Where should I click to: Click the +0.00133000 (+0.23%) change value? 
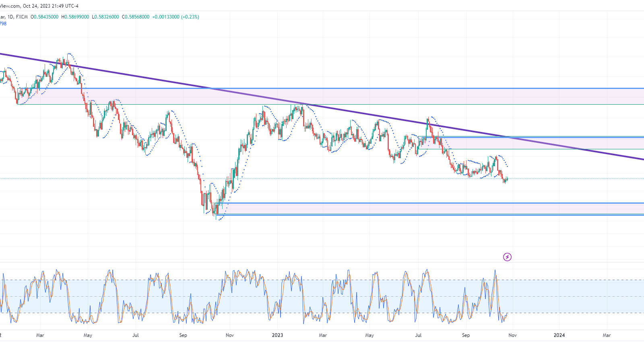tap(175, 17)
